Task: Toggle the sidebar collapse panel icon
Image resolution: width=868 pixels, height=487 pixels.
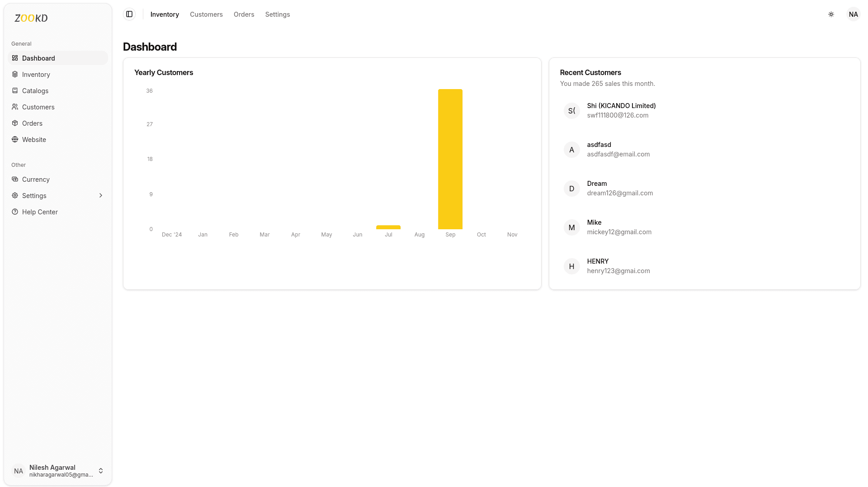Action: pyautogui.click(x=129, y=14)
